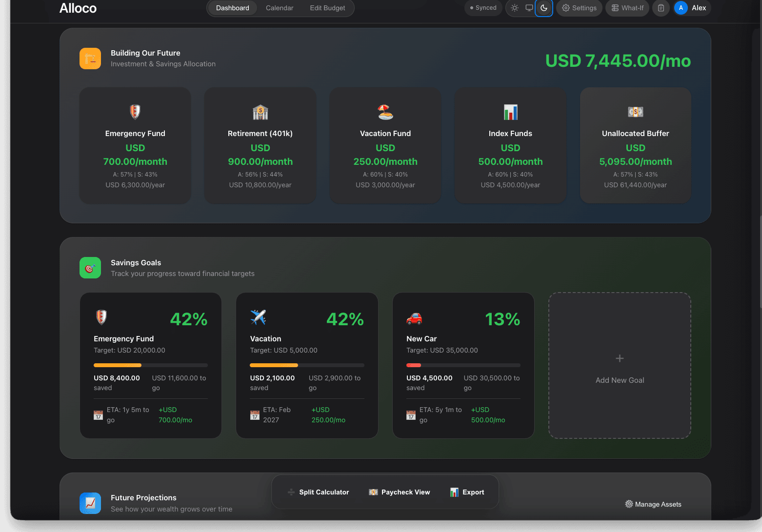762x532 pixels.
Task: Click What-If icon in header
Action: click(615, 8)
